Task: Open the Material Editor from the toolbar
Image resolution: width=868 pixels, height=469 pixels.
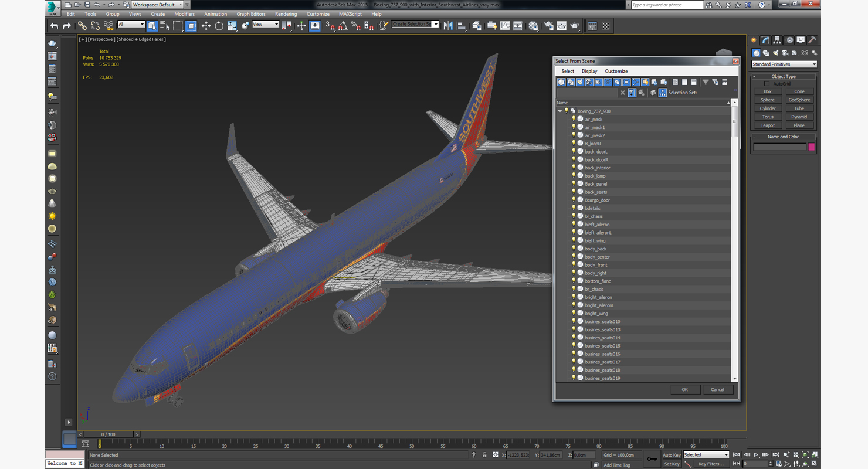Action: pyautogui.click(x=533, y=26)
